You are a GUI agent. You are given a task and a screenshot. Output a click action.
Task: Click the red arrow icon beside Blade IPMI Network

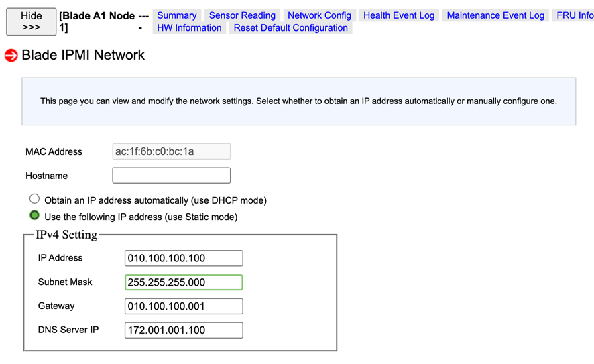tap(11, 55)
